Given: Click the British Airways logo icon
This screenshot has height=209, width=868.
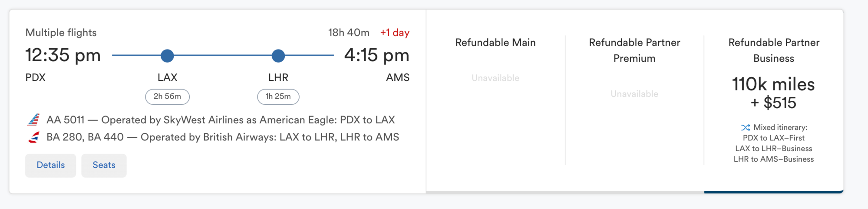Looking at the screenshot, I should 33,137.
